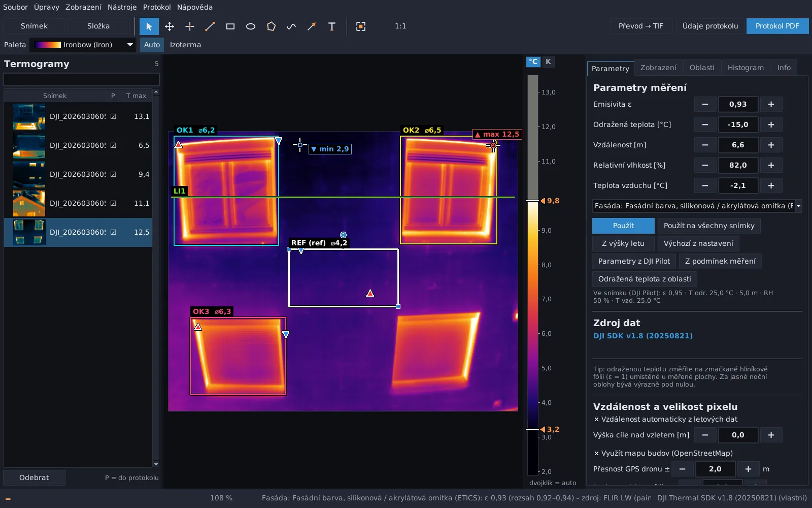Click Použít na všechny snímky

[x=709, y=226]
